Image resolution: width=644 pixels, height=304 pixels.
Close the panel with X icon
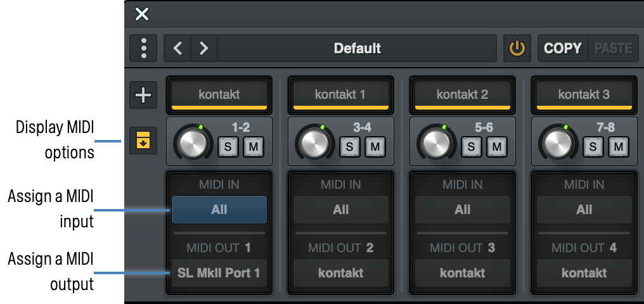point(142,14)
